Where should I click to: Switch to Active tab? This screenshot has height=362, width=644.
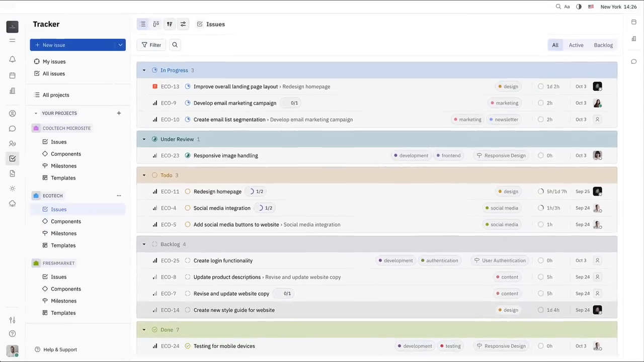pos(576,45)
